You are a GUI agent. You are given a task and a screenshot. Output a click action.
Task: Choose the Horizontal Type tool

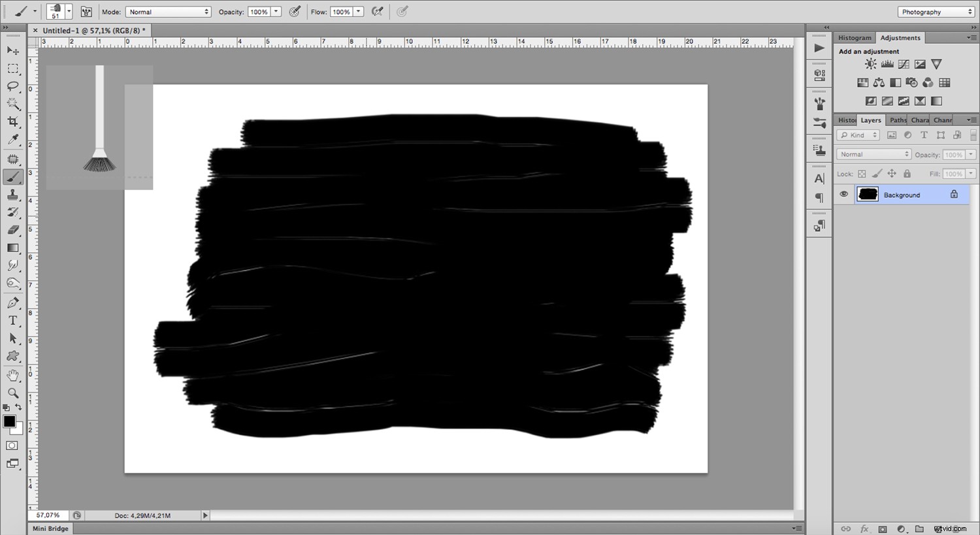(x=12, y=321)
